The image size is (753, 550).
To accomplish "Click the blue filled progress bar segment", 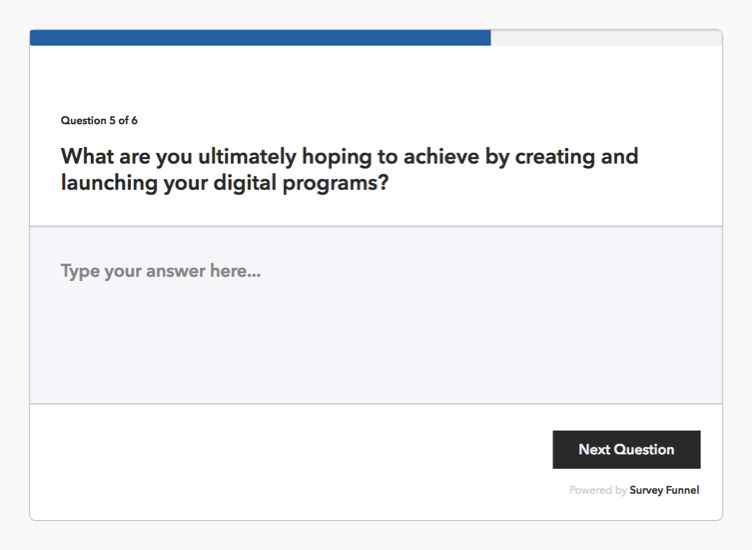I will tap(260, 38).
